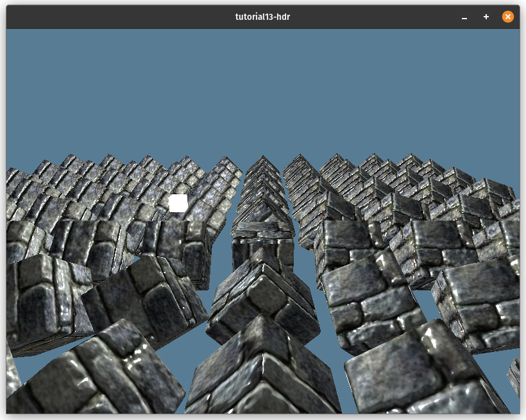Maximize the window using the plus button

tap(486, 17)
